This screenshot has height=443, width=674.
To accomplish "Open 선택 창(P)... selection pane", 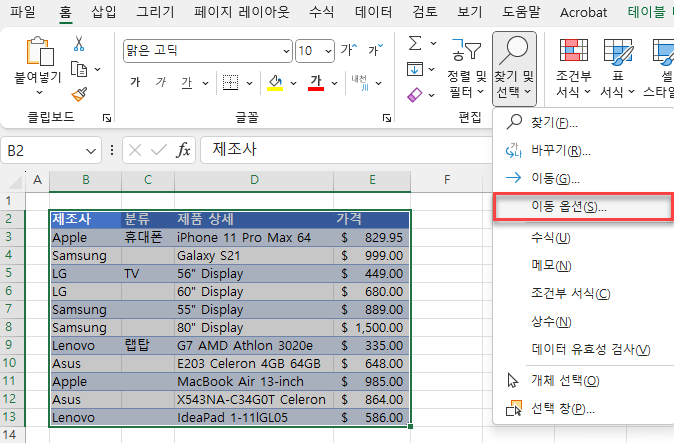I will (583, 408).
